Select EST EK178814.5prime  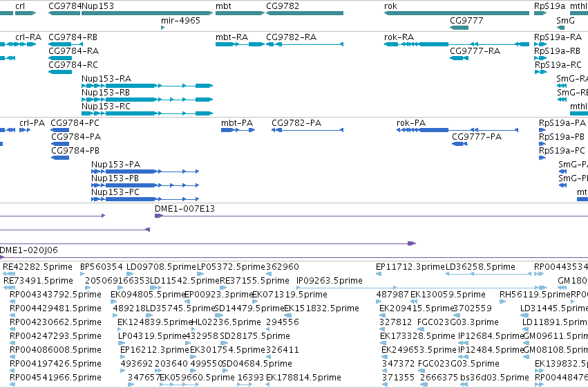269,385
